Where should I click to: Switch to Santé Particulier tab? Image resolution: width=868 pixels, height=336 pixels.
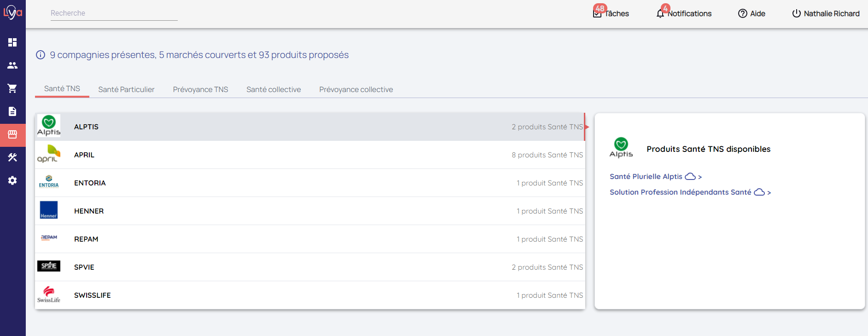pyautogui.click(x=126, y=89)
